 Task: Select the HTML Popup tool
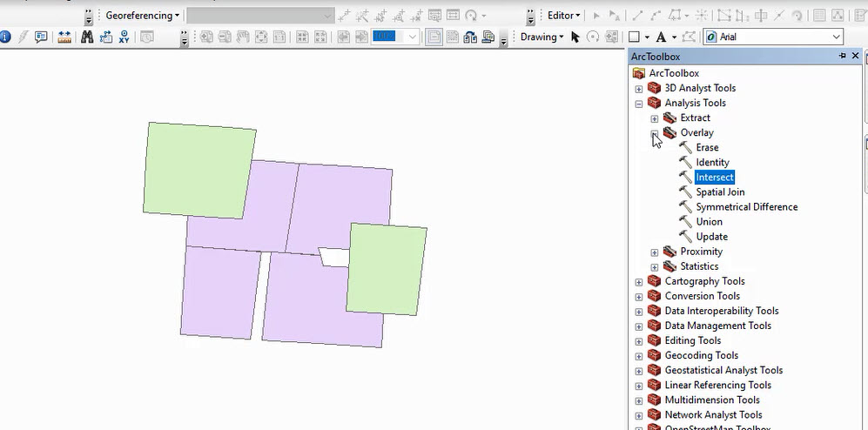41,37
